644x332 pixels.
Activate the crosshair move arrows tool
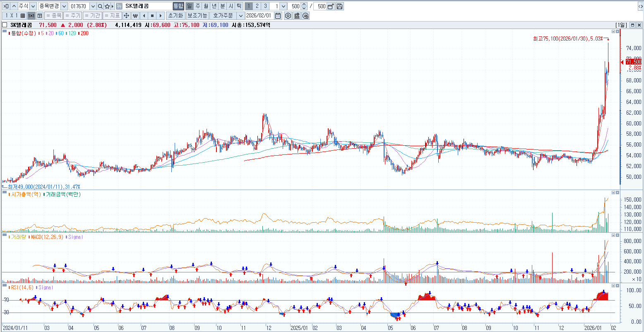127,16
